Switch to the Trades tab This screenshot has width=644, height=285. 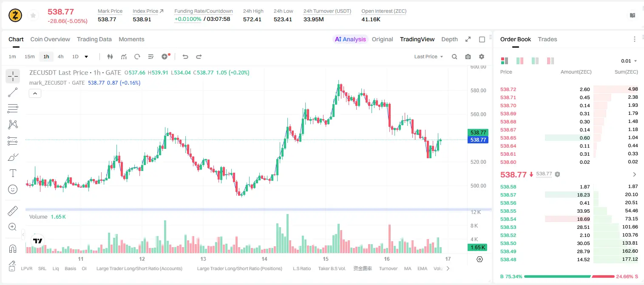click(x=548, y=39)
